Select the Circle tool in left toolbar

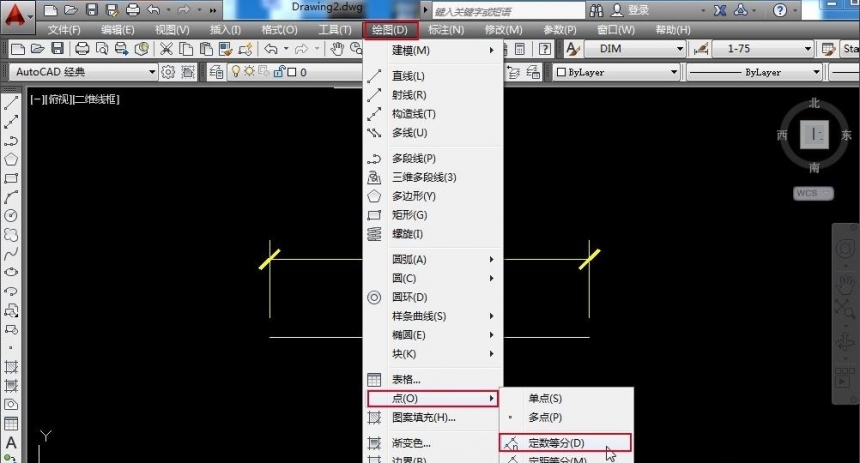[x=11, y=215]
